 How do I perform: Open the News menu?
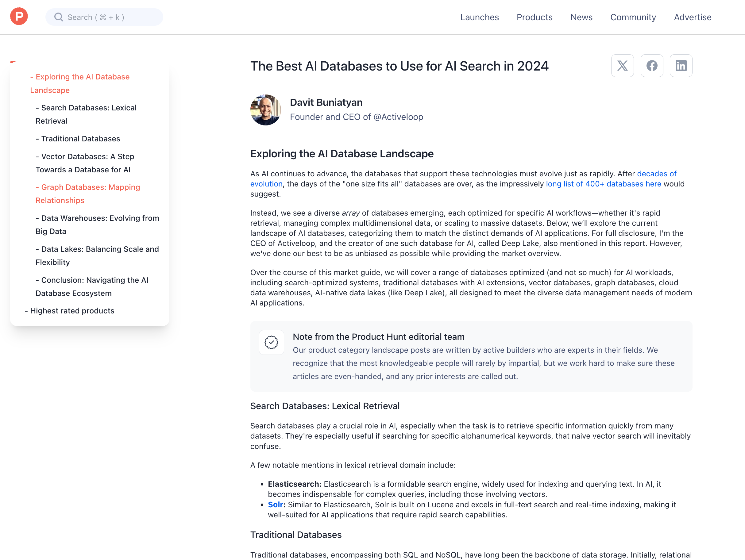(581, 17)
